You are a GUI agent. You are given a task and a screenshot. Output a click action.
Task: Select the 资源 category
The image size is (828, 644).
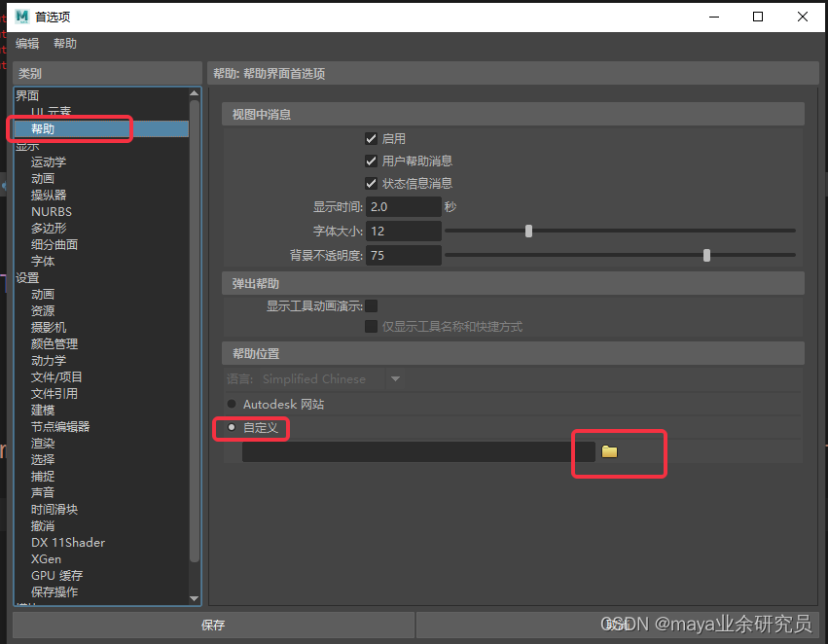tap(43, 311)
